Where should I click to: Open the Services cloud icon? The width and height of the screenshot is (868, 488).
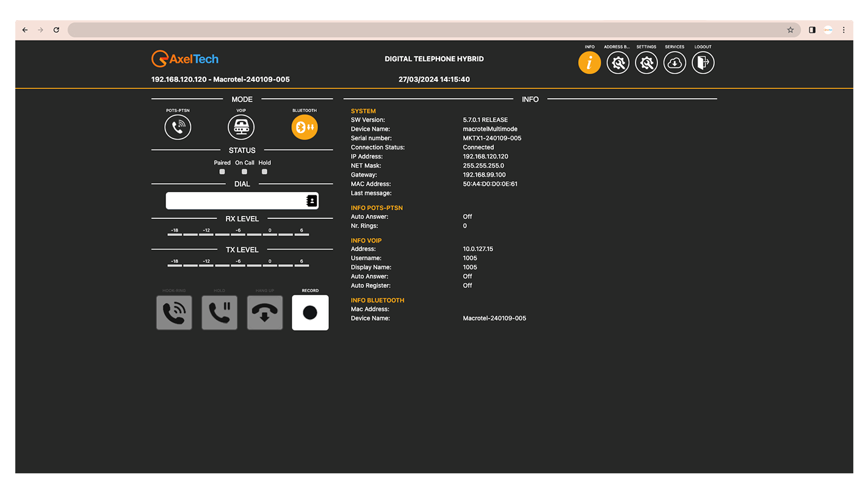coord(675,63)
